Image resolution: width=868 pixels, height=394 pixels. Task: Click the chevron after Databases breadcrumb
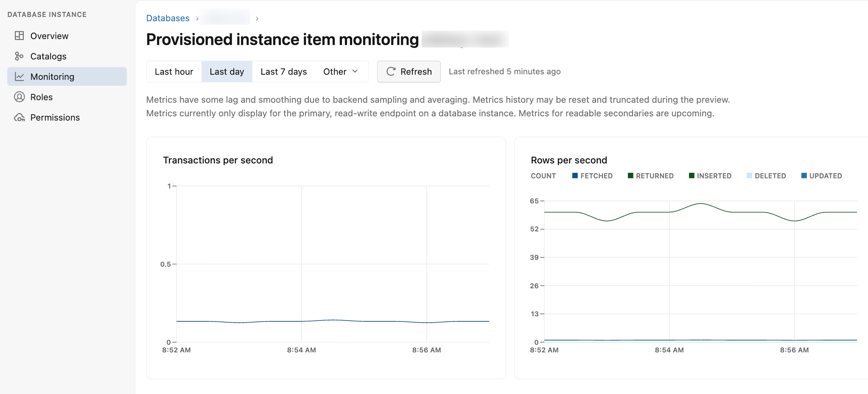coord(197,19)
